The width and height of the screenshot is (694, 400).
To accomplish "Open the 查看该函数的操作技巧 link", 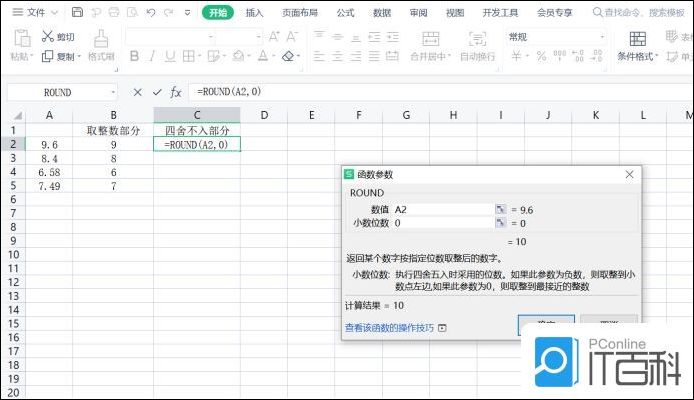I will pyautogui.click(x=389, y=328).
